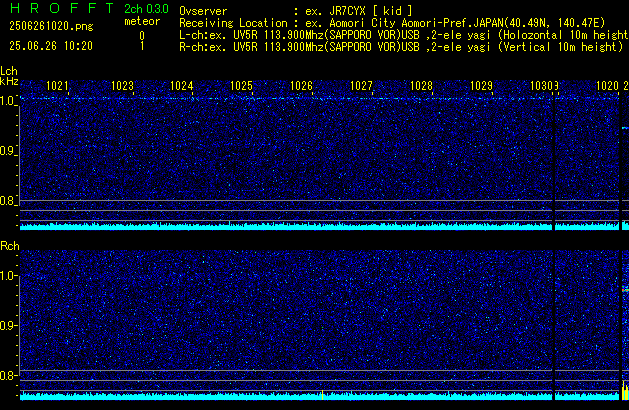Select the 1025 time marker
This screenshot has height=410, width=629.
[x=241, y=86]
